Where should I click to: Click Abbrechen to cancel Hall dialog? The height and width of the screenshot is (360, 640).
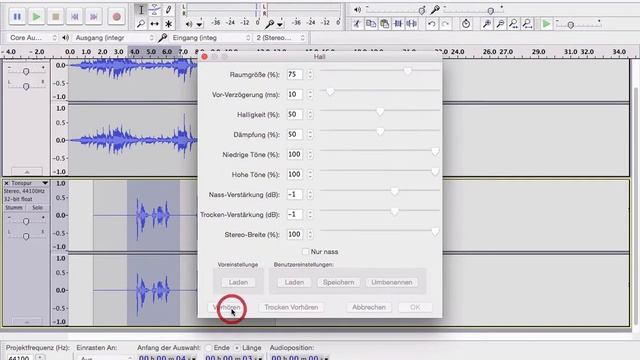[x=369, y=307]
